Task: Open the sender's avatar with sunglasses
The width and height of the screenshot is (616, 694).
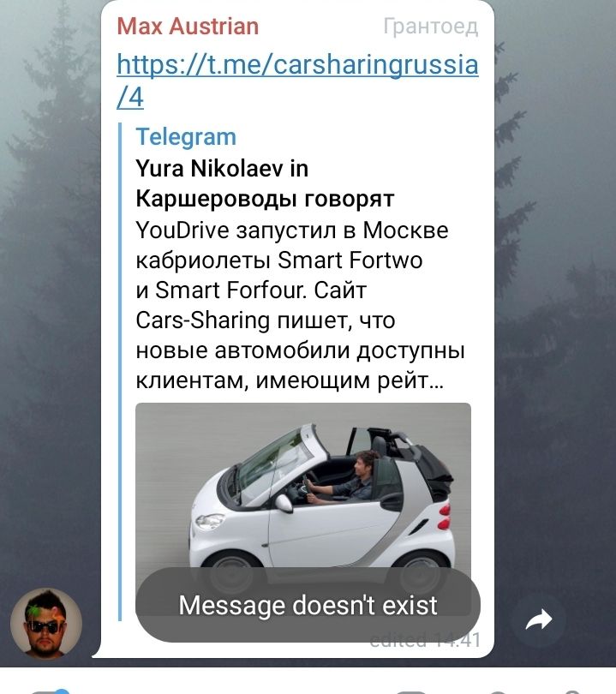Action: [45, 624]
